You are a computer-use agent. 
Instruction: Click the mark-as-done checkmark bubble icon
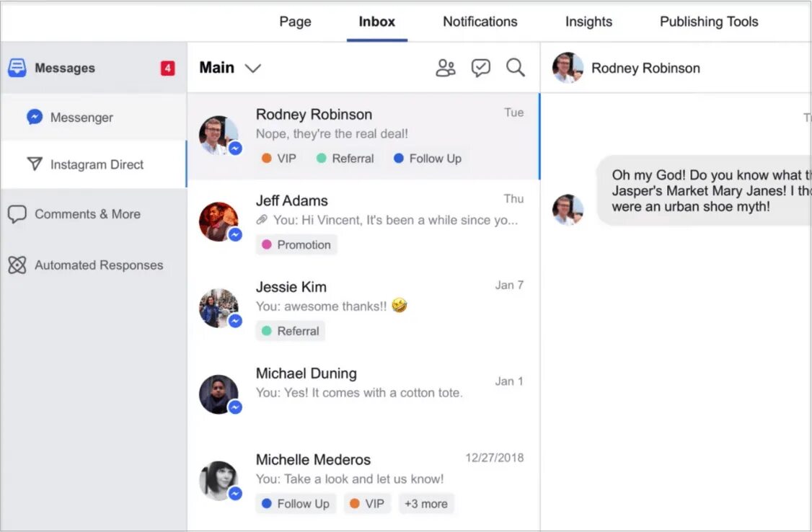(x=480, y=68)
